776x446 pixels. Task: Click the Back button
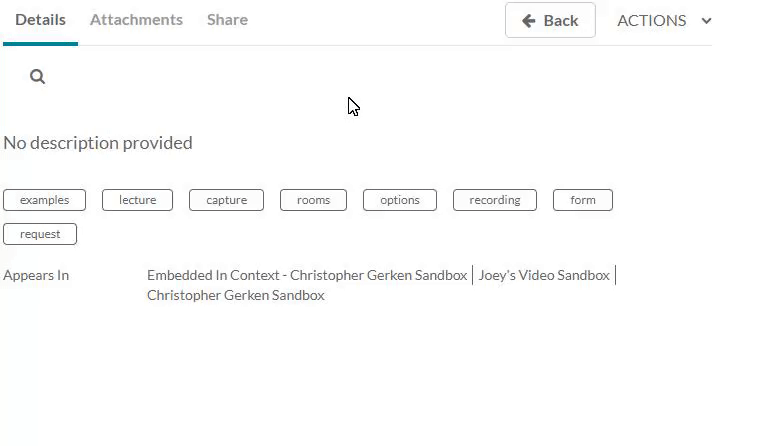[550, 20]
